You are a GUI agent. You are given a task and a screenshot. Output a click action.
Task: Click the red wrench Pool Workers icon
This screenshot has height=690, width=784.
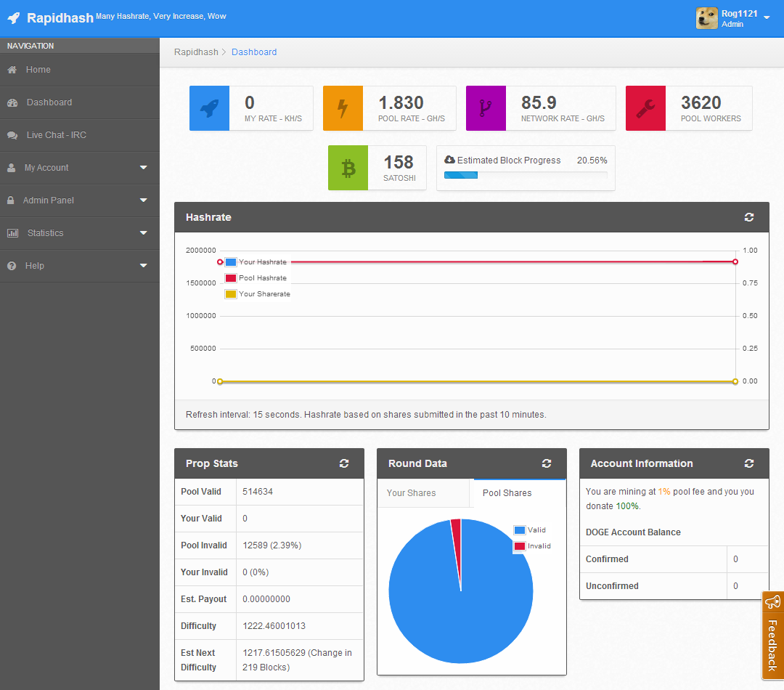645,108
